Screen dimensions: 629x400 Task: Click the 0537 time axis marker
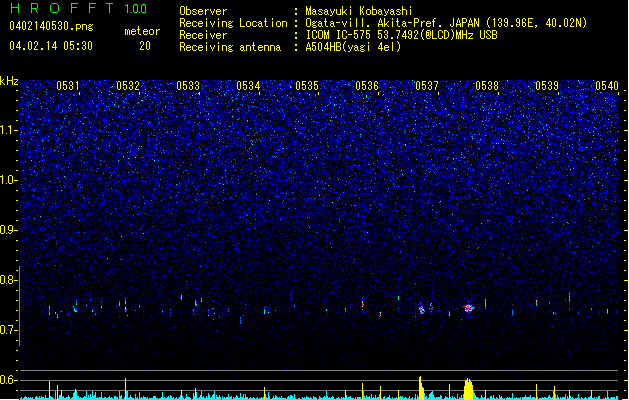click(x=427, y=86)
